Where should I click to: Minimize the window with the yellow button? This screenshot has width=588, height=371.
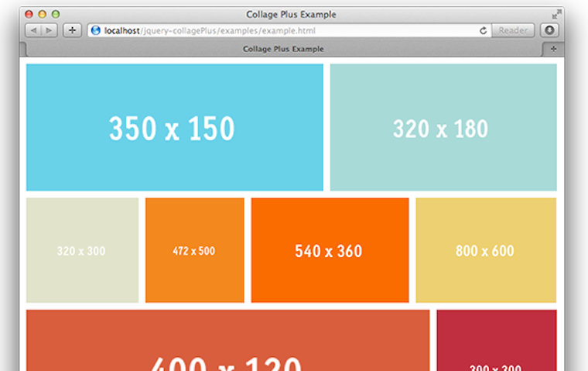(43, 14)
